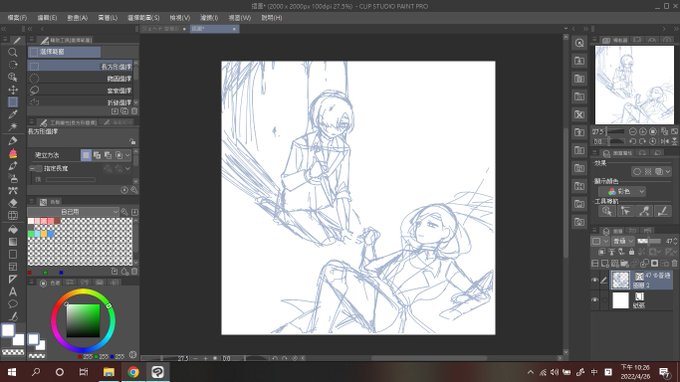Select the Frame border tool

[13, 267]
